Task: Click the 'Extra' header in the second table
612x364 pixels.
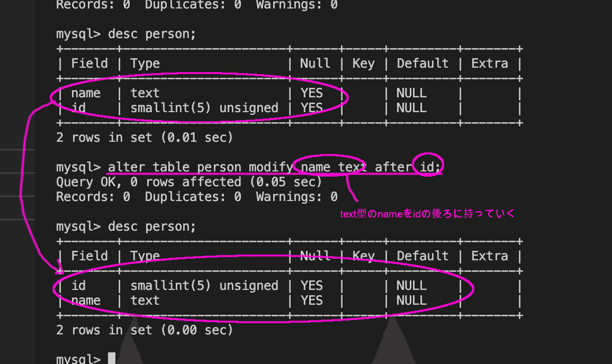Action: [x=490, y=256]
